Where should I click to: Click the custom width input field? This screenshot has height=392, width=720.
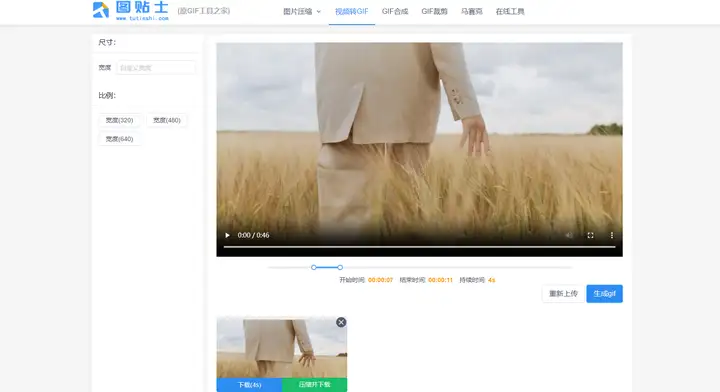[156, 67]
